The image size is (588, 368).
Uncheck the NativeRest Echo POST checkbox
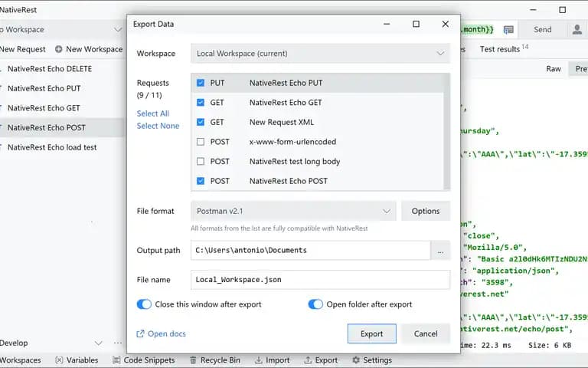pos(201,181)
